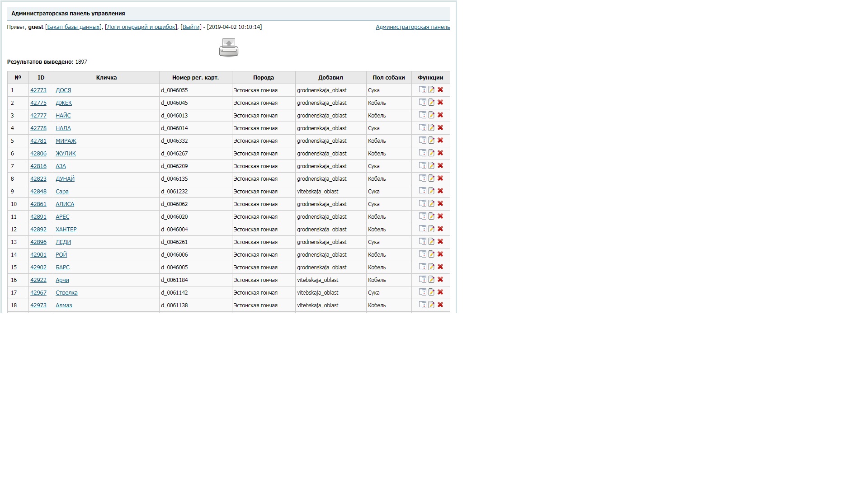Go to the Администраторская панель link
This screenshot has height=488, width=868.
(412, 27)
